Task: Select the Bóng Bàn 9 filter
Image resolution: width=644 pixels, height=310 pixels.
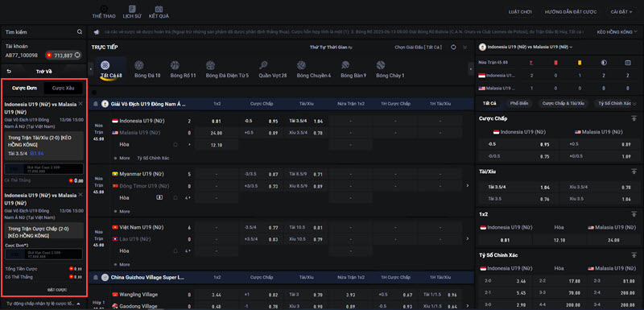Action: pyautogui.click(x=353, y=69)
